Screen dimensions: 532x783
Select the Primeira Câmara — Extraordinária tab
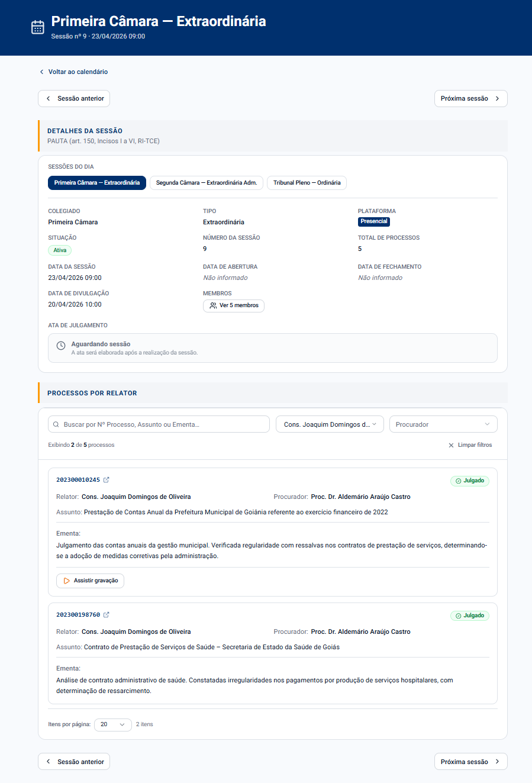coord(97,183)
